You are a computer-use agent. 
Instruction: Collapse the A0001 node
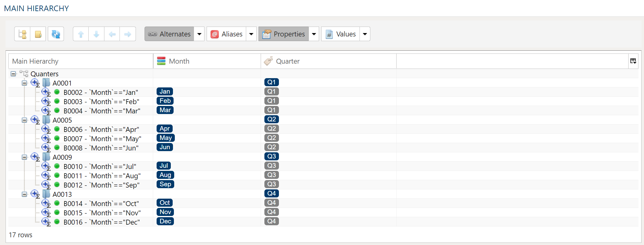(x=24, y=83)
